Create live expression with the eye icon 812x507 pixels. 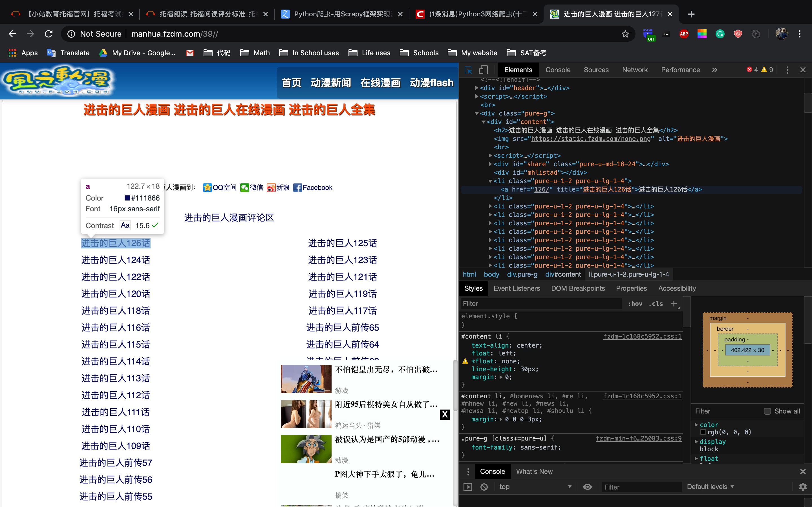pyautogui.click(x=588, y=487)
